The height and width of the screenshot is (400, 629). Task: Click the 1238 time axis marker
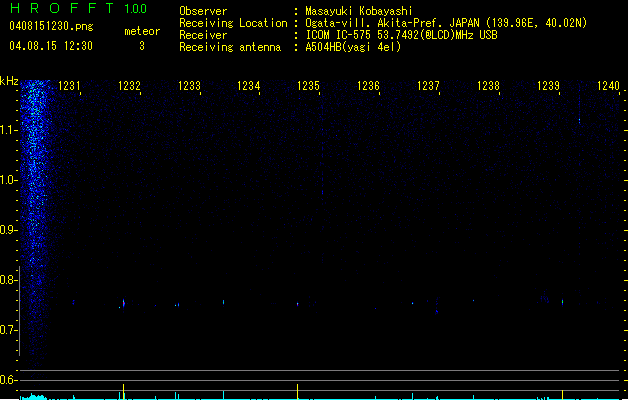point(488,86)
